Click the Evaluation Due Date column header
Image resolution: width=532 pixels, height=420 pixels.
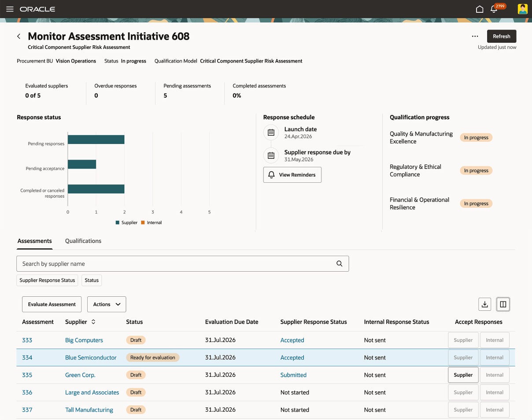pos(232,322)
